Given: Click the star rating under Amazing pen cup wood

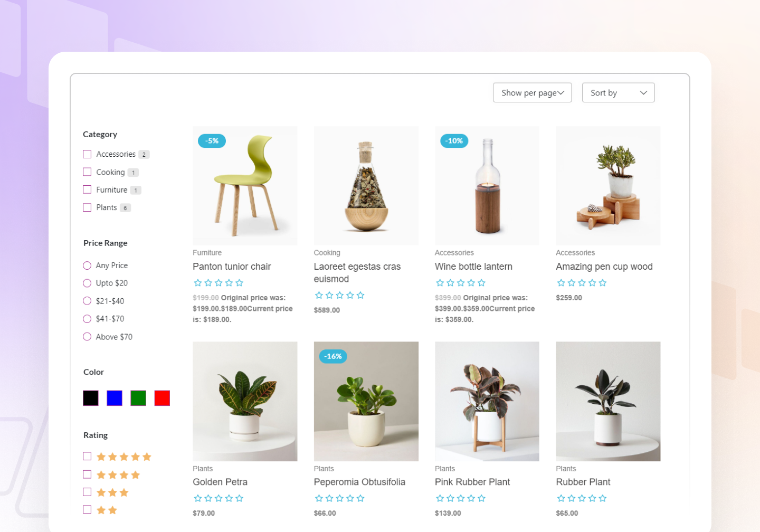Looking at the screenshot, I should click(x=582, y=283).
